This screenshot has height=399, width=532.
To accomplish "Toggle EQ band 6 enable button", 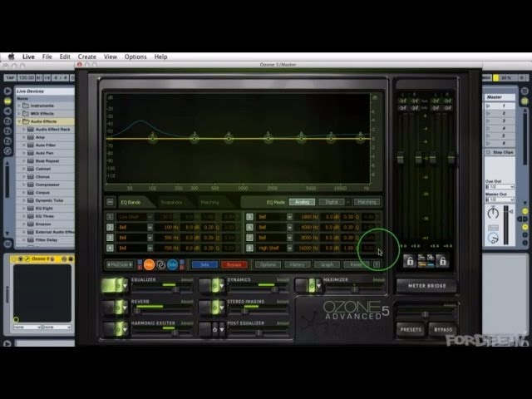I will coord(249,227).
